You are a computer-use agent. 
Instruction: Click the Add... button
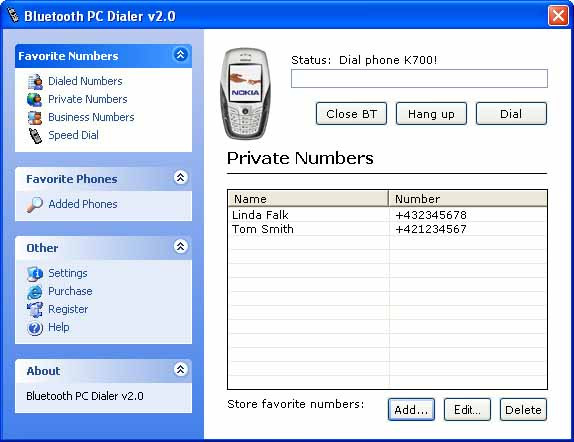click(x=411, y=410)
